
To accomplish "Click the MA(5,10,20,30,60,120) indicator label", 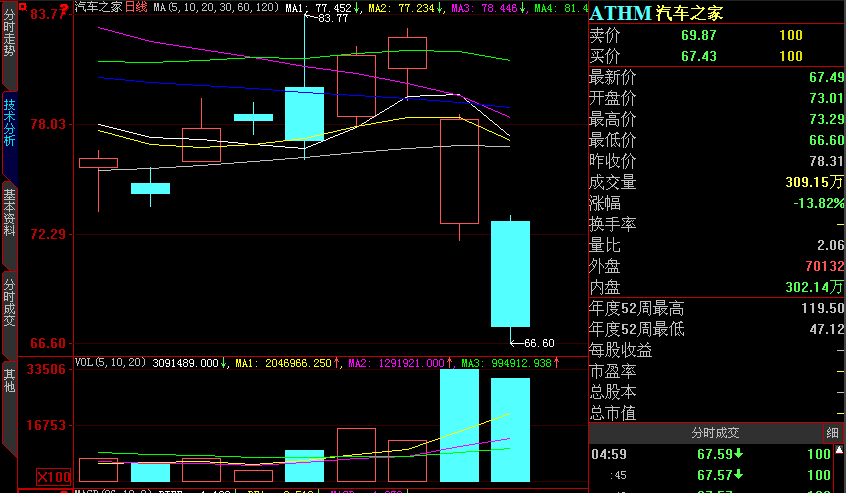I will pos(215,8).
